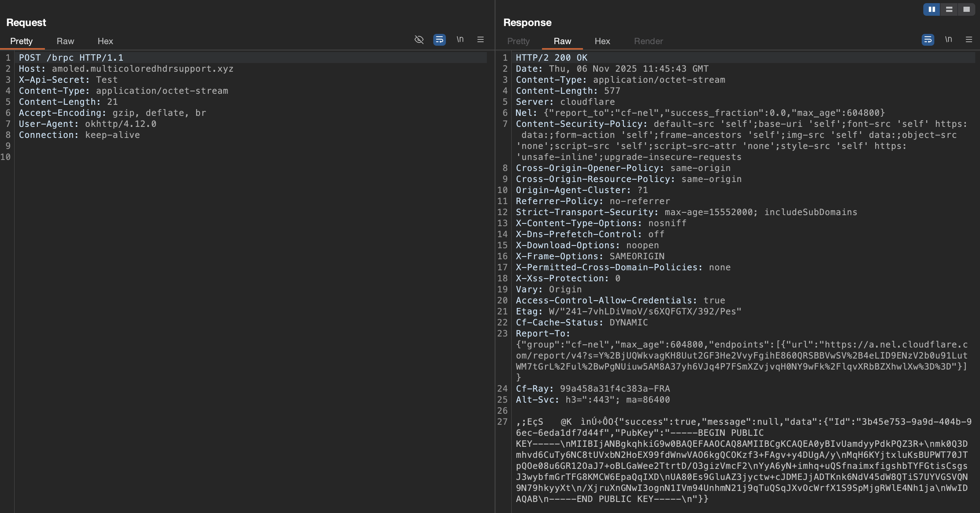980x513 pixels.
Task: Switch to single pane layout with square icon
Action: pyautogui.click(x=967, y=9)
